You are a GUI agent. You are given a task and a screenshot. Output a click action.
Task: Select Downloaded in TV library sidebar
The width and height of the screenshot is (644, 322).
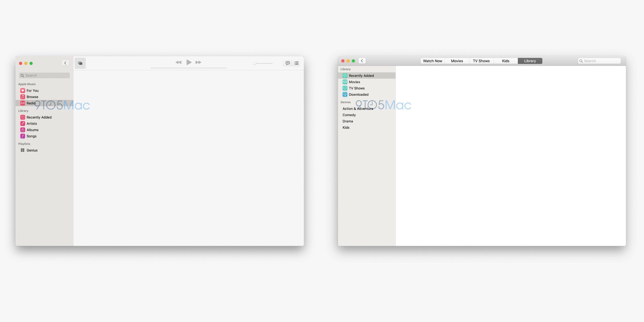(359, 94)
